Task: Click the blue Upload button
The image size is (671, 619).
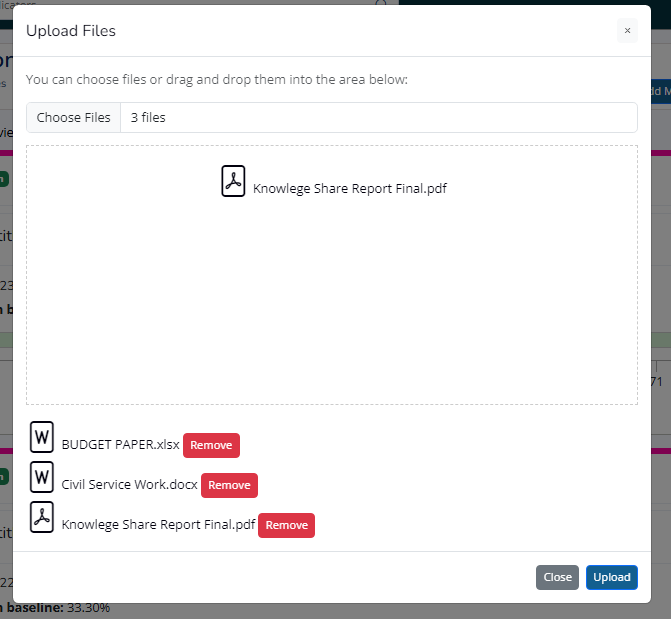Action: tap(612, 577)
